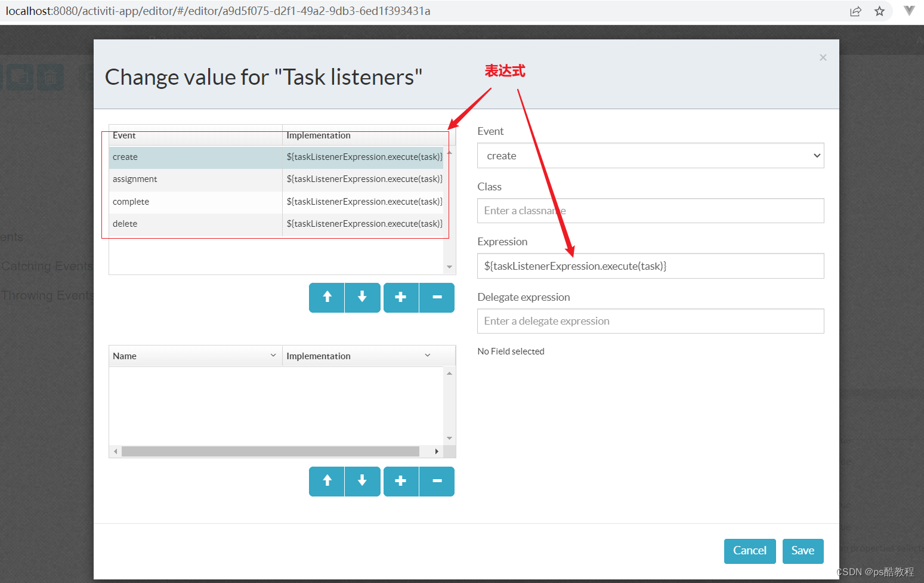Save the task listeners
Image resolution: width=924 pixels, height=583 pixels.
(x=803, y=551)
